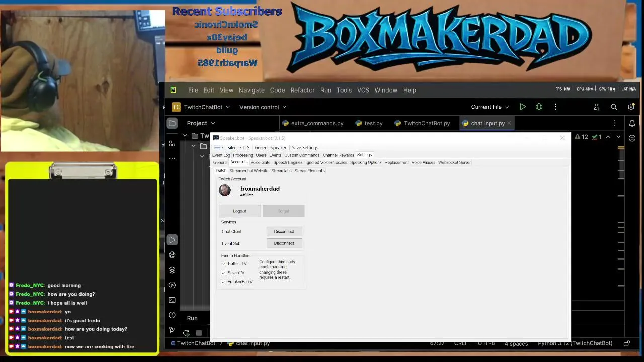Image resolution: width=644 pixels, height=362 pixels.
Task: Open the TwitchChatBot project dropdown
Action: click(207, 107)
